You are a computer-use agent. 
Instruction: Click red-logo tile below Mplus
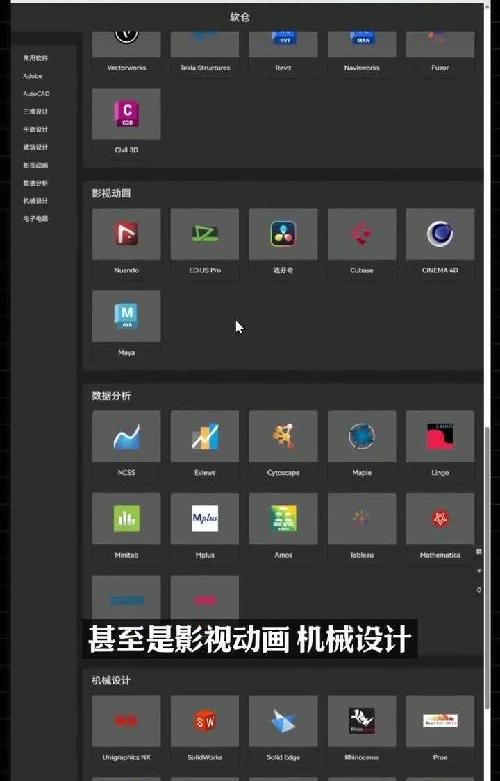(x=205, y=598)
